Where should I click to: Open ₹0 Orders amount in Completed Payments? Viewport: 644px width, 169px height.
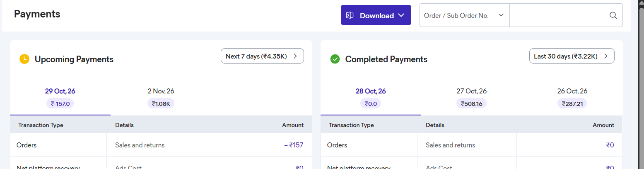[610, 145]
